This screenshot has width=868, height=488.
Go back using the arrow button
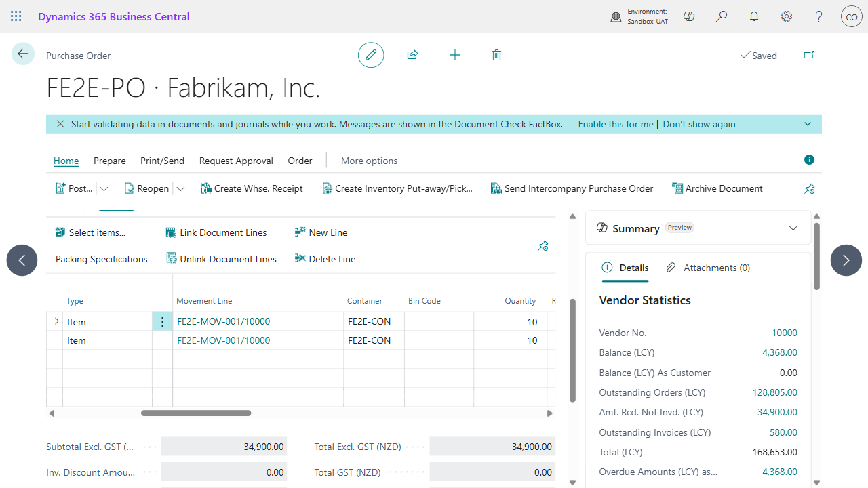[23, 54]
